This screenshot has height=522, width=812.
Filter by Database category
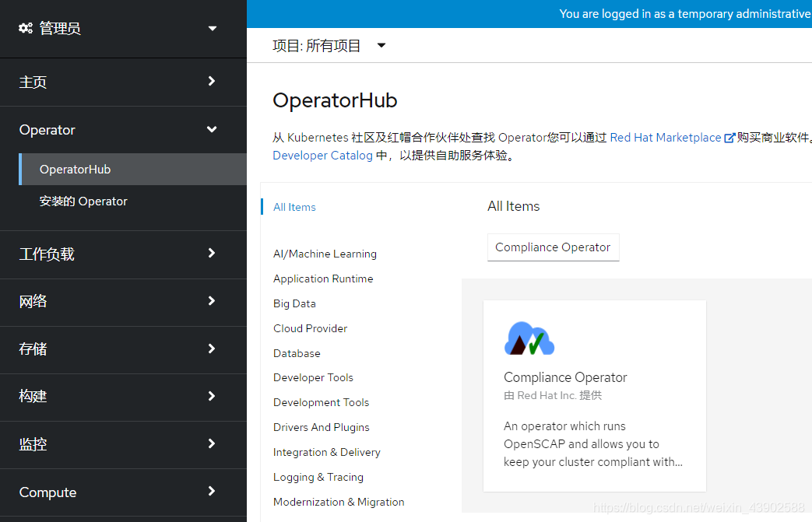point(297,353)
